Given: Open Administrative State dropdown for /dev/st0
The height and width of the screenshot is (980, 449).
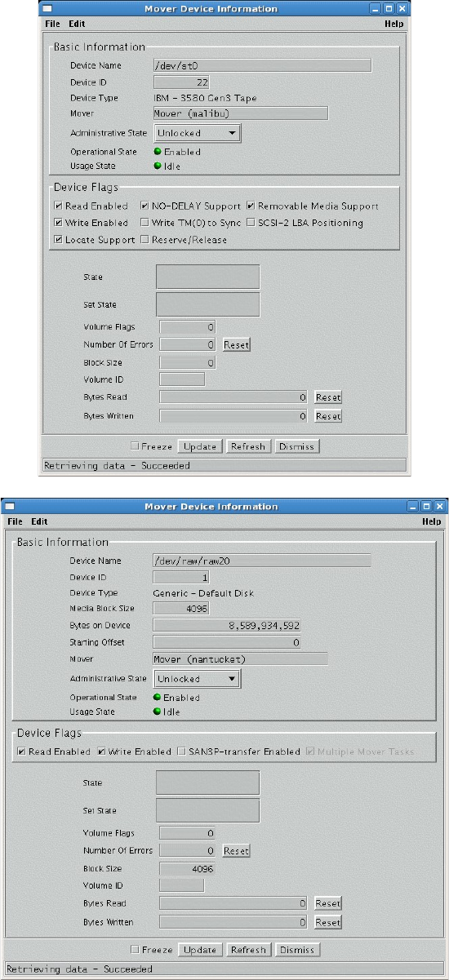Looking at the screenshot, I should pos(197,132).
